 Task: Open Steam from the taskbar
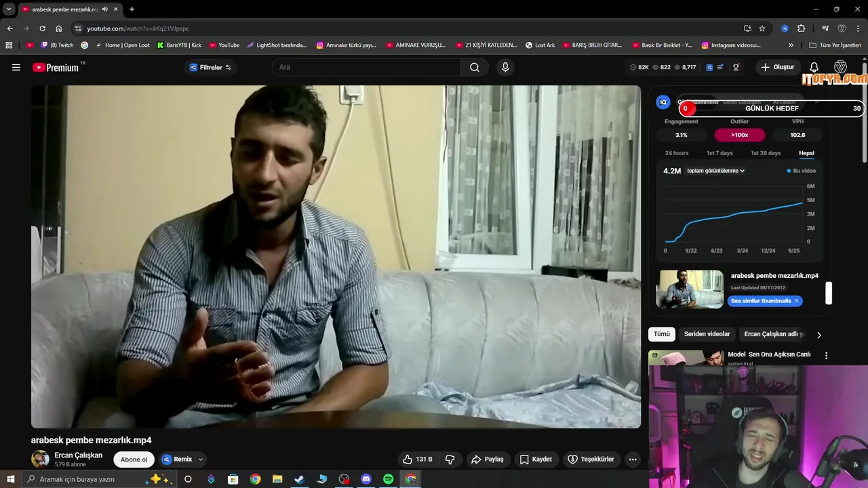299,479
